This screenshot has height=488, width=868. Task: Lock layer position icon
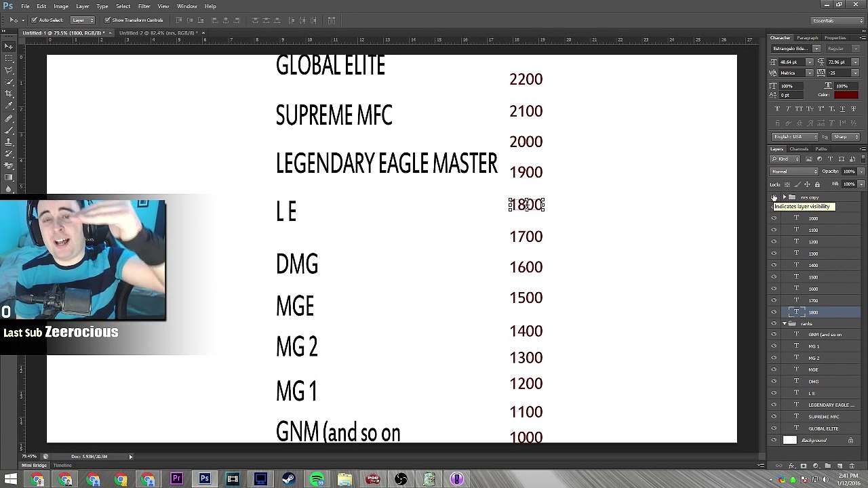click(x=807, y=184)
